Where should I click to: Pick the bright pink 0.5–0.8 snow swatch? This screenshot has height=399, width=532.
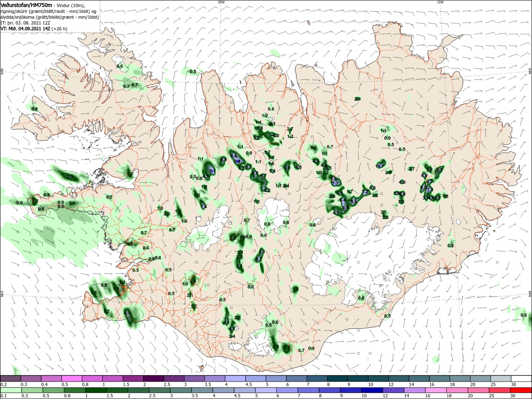pyautogui.click(x=71, y=379)
